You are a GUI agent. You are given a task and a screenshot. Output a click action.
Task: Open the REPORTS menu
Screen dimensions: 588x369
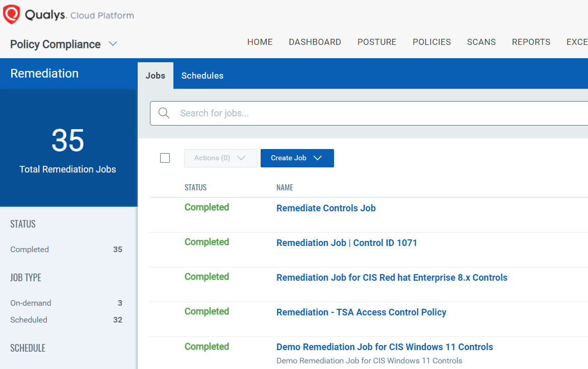(x=531, y=42)
